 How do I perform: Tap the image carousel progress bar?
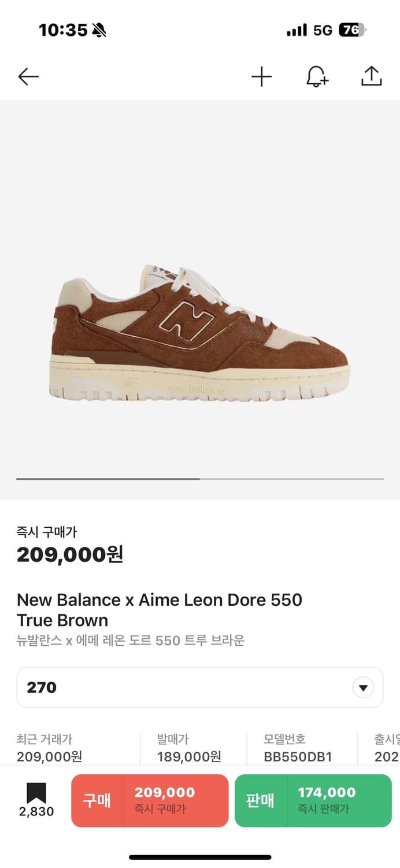click(x=199, y=479)
